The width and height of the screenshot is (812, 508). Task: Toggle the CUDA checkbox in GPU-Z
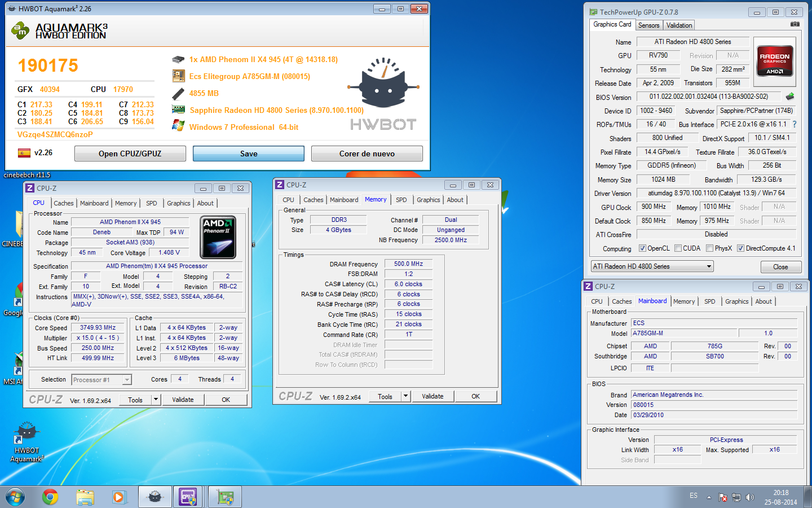coord(678,248)
